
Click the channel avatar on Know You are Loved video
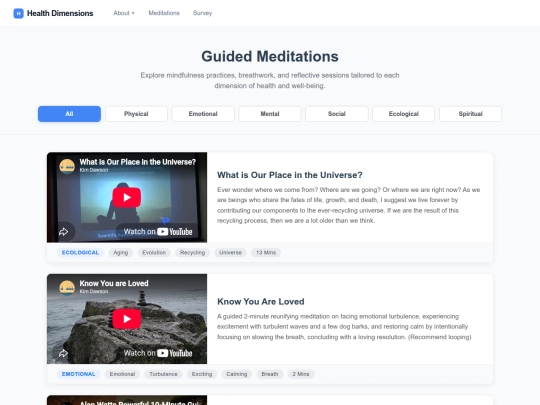pyautogui.click(x=67, y=288)
